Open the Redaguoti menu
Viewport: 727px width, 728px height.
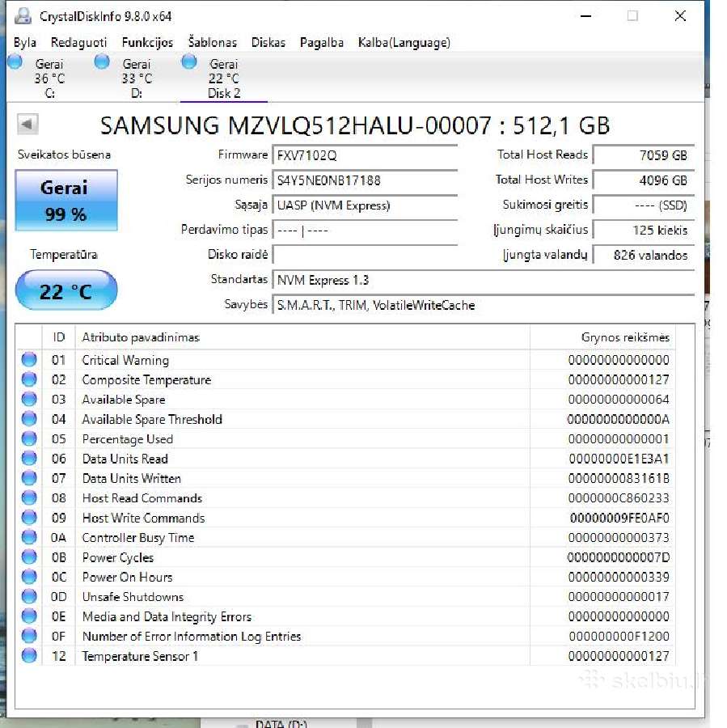[78, 42]
